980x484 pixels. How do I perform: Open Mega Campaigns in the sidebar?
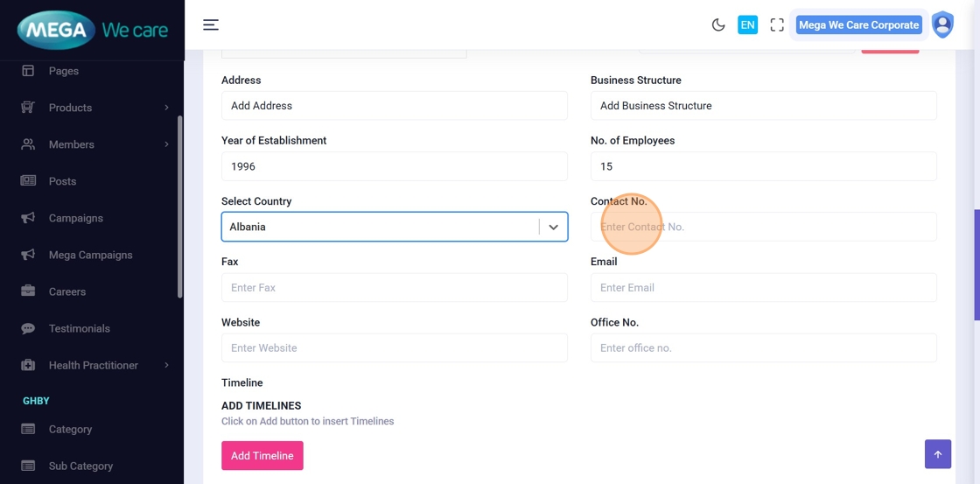point(90,255)
